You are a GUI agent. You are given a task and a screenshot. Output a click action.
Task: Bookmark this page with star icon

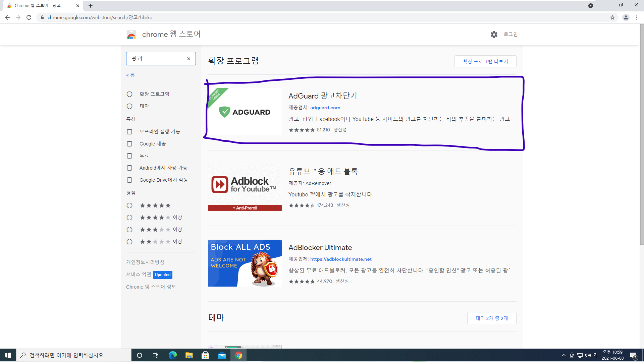(612, 17)
